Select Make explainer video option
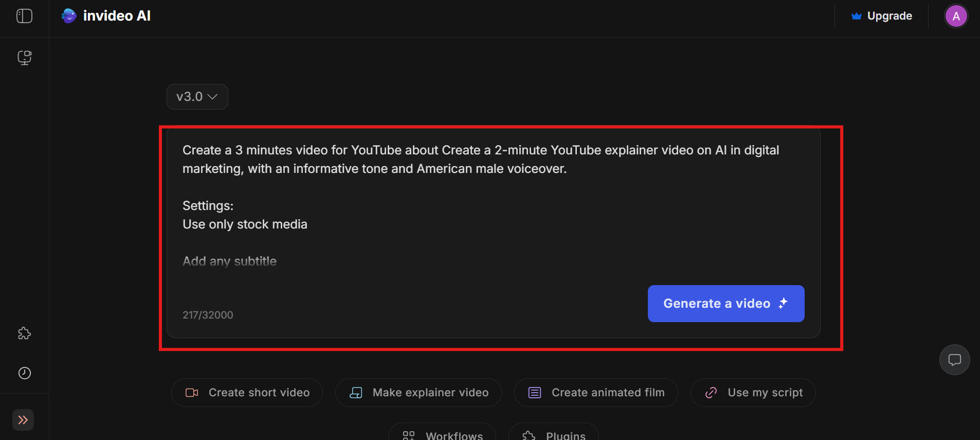The image size is (980, 440). tap(419, 393)
